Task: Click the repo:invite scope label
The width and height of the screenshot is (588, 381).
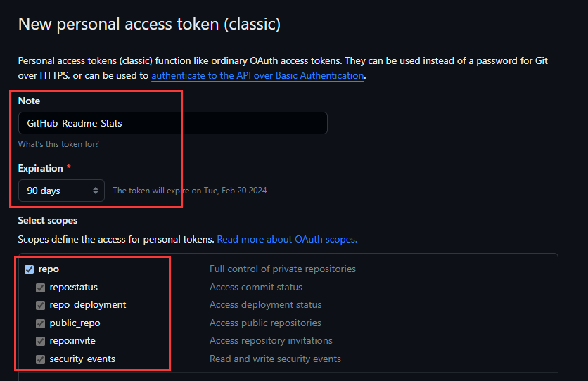Action: (72, 341)
